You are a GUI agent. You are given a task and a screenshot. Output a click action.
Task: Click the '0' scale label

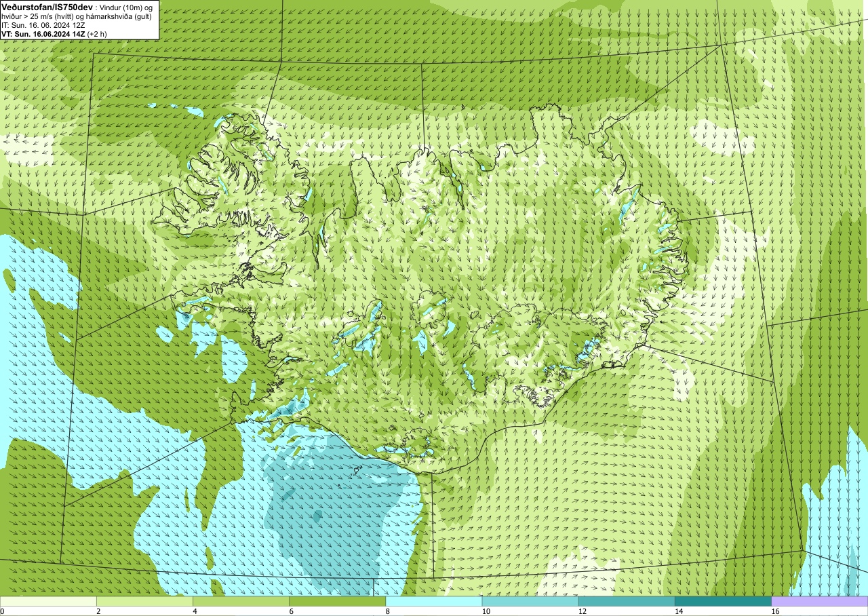pyautogui.click(x=2, y=611)
